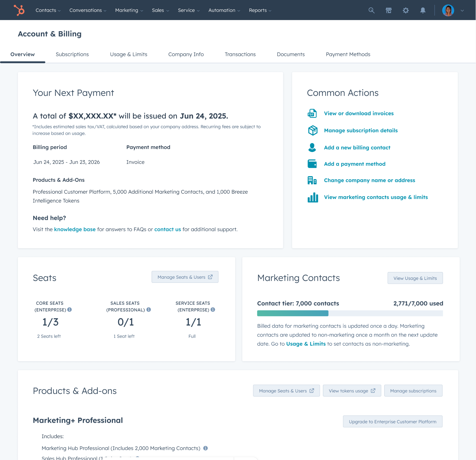Switch to the Subscriptions tab
Image resolution: width=476 pixels, height=460 pixels.
72,54
